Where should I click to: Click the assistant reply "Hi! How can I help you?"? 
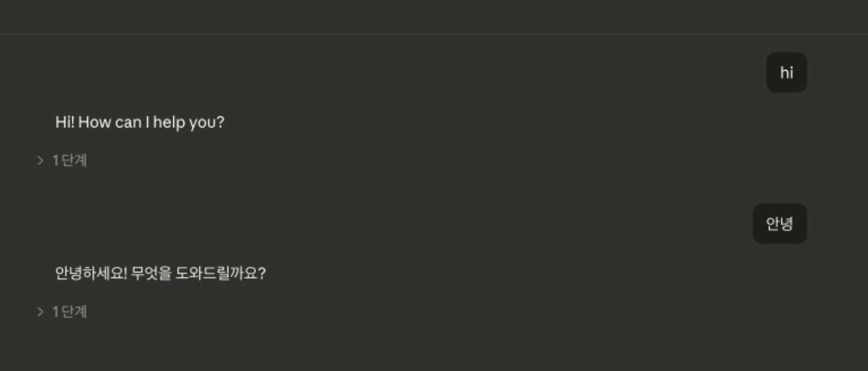(140, 122)
